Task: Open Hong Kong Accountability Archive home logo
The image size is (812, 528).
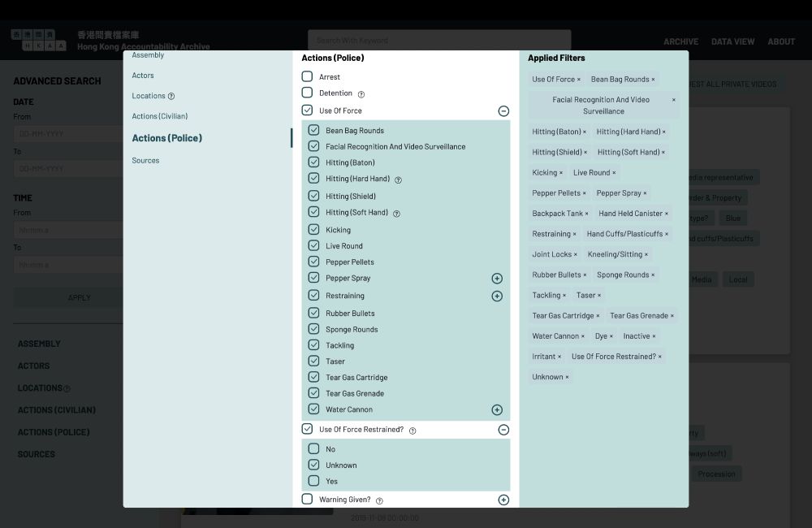Action: (39, 41)
